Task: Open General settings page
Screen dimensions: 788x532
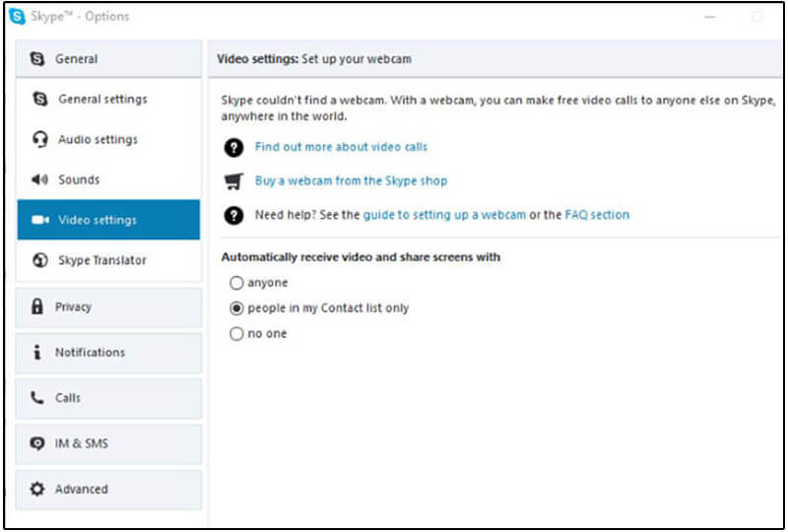Action: pos(108,100)
